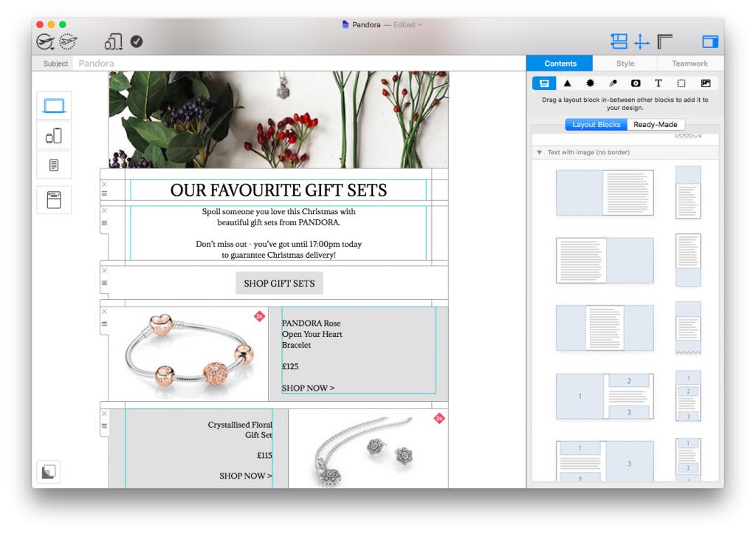Select the layout blocks content icon
Image resolution: width=756 pixels, height=534 pixels.
point(544,83)
